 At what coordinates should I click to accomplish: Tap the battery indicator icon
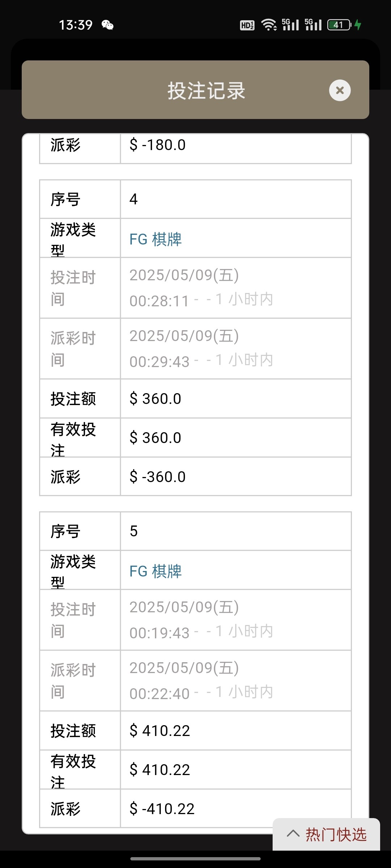(339, 25)
